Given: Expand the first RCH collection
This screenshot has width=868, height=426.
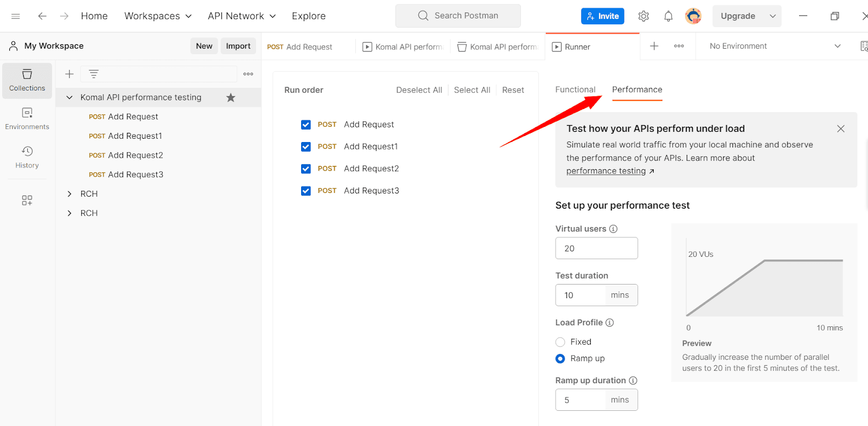Looking at the screenshot, I should tap(69, 194).
